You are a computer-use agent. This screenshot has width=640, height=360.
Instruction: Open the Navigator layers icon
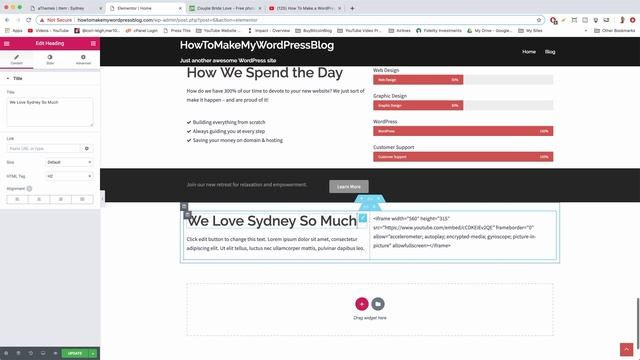18,353
